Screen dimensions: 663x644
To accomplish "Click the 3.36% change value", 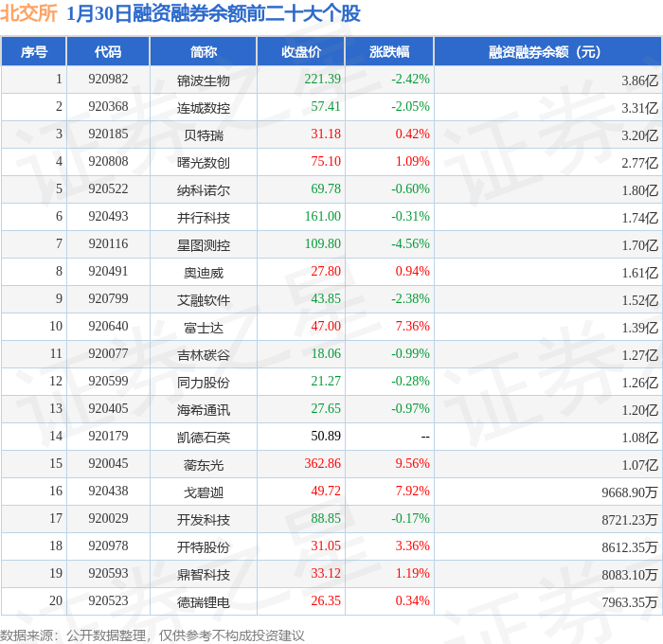I will [412, 546].
